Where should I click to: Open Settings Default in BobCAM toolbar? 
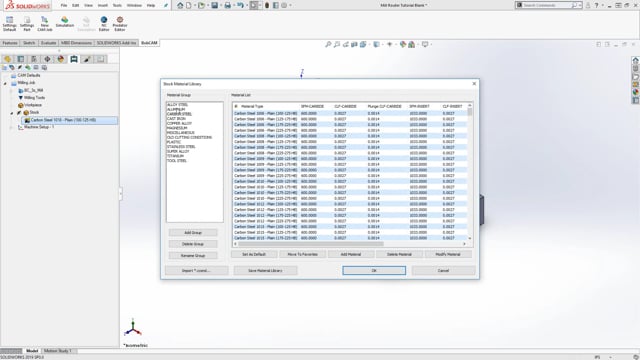click(9, 24)
